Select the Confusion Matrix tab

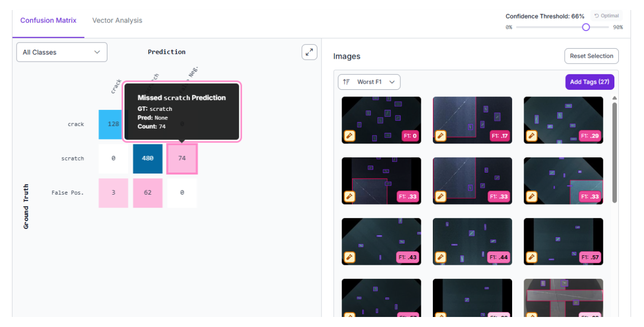coord(48,21)
